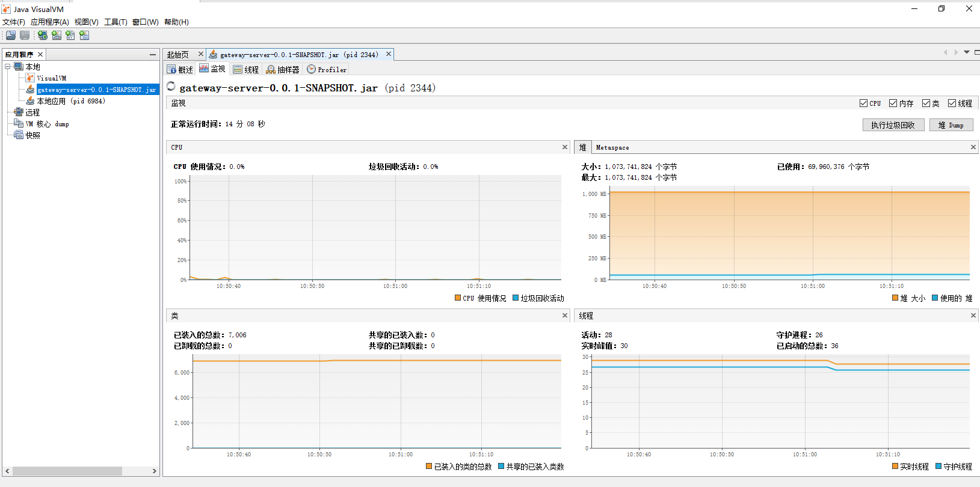Click the CPU 使用情况 orange legend swatch
The height and width of the screenshot is (487, 980).
(x=458, y=298)
